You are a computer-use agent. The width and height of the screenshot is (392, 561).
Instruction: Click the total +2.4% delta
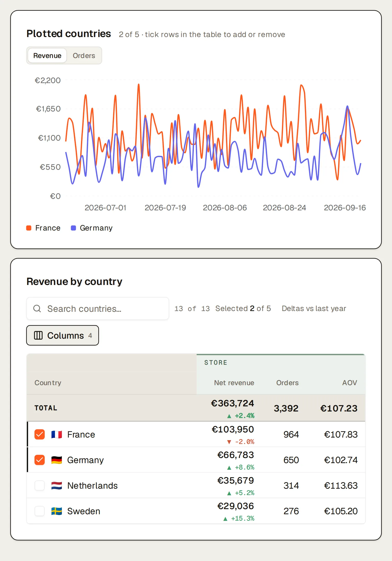(x=241, y=416)
